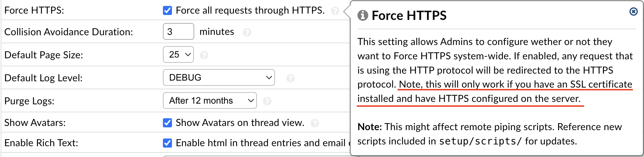This screenshot has height=157, width=644.
Task: Disable the Force HTTPS checkbox
Action: pos(167,10)
